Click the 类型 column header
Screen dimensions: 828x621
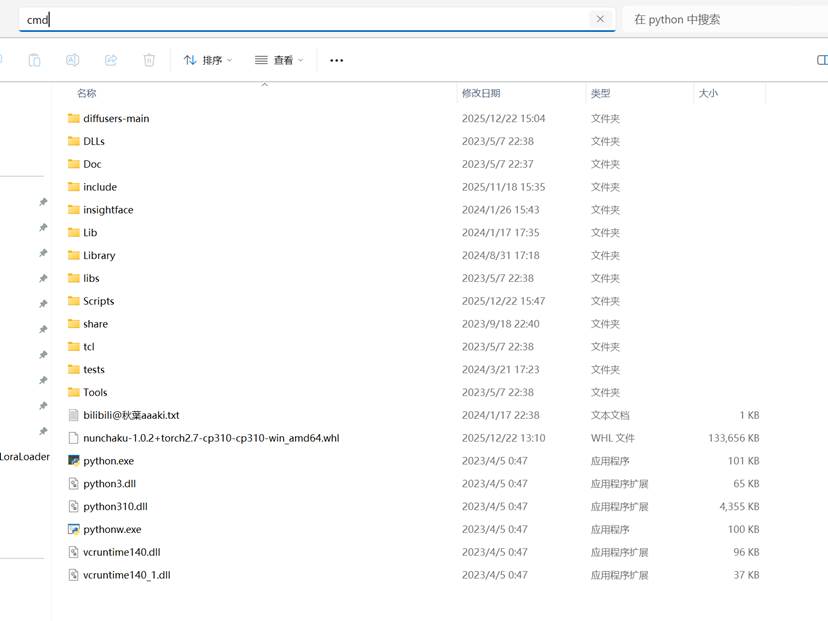[x=600, y=93]
